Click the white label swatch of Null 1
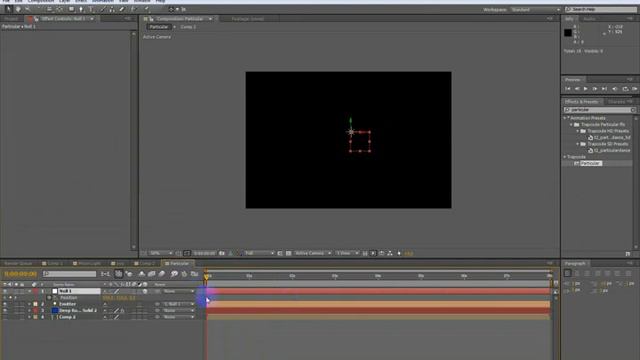This screenshot has width=640, height=360. pyautogui.click(x=55, y=291)
